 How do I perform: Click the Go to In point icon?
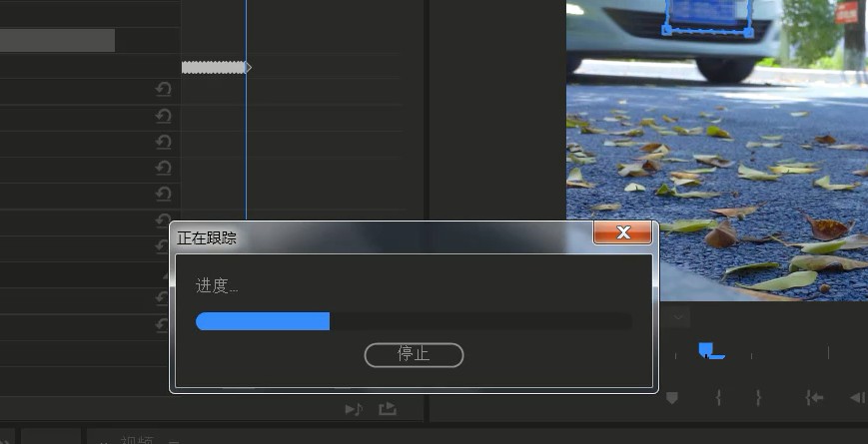click(814, 398)
